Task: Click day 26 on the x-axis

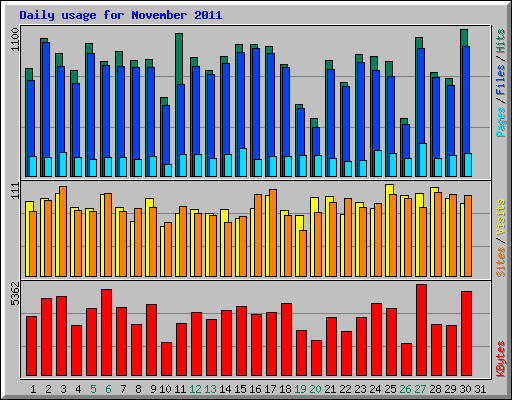Action: point(405,389)
